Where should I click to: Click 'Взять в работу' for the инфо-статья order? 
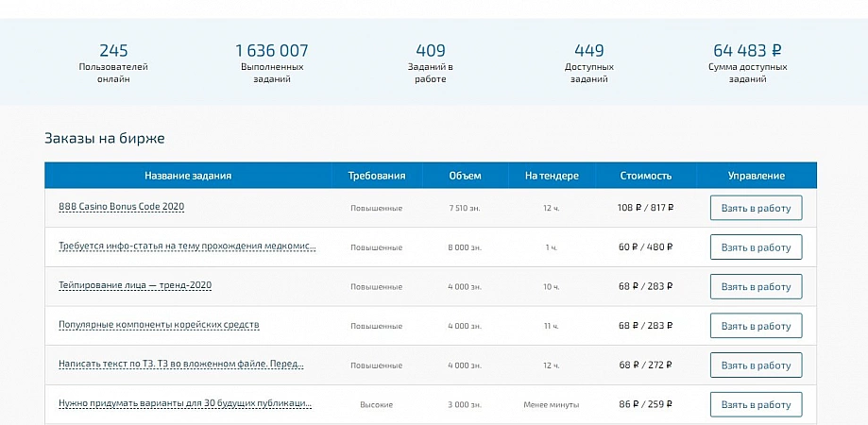click(756, 247)
